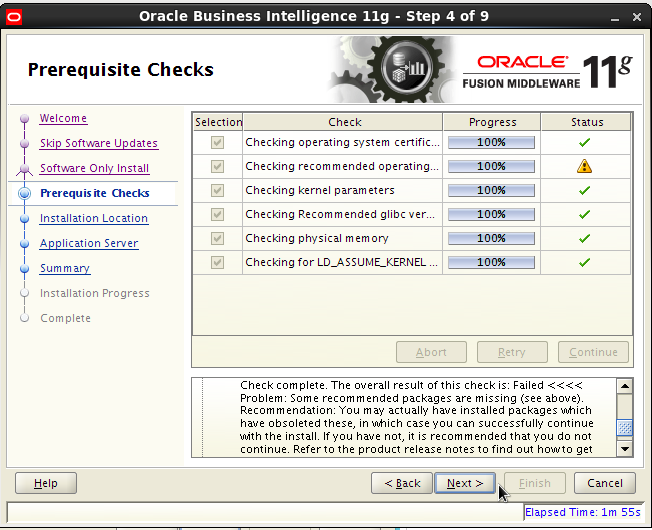Click the Welcome step bullet icon
The image size is (652, 530).
tap(25, 118)
